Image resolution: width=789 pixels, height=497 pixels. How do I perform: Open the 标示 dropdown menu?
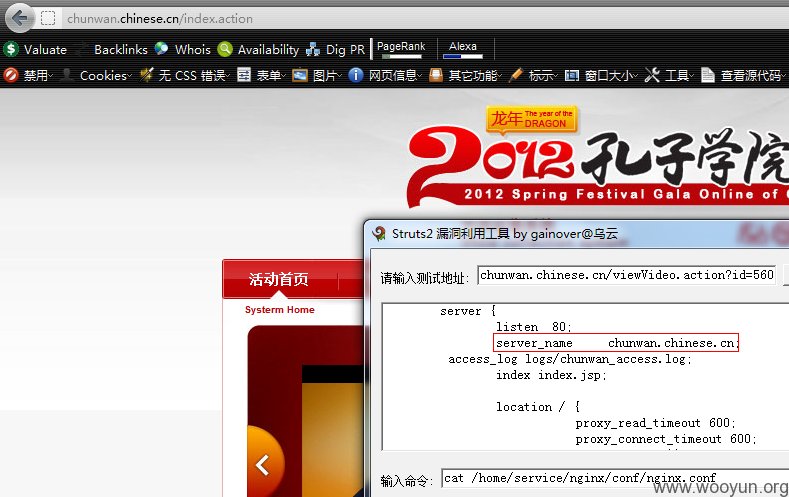(543, 75)
